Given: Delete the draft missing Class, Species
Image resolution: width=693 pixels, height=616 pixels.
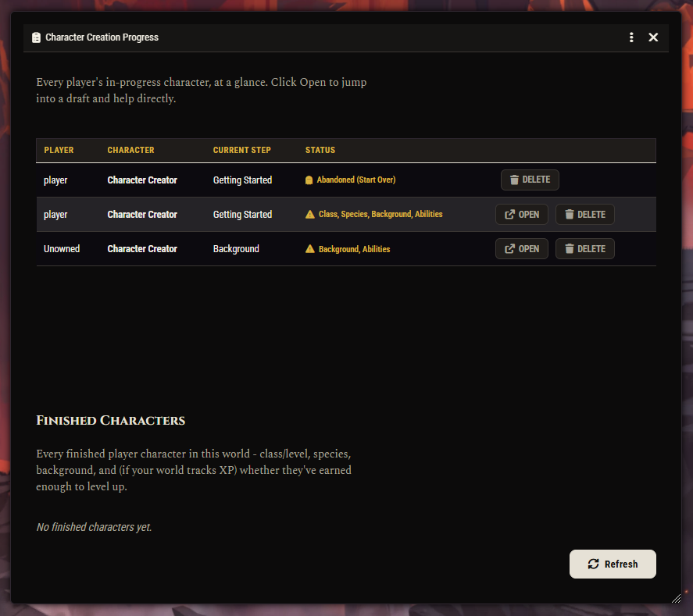Looking at the screenshot, I should tap(584, 214).
